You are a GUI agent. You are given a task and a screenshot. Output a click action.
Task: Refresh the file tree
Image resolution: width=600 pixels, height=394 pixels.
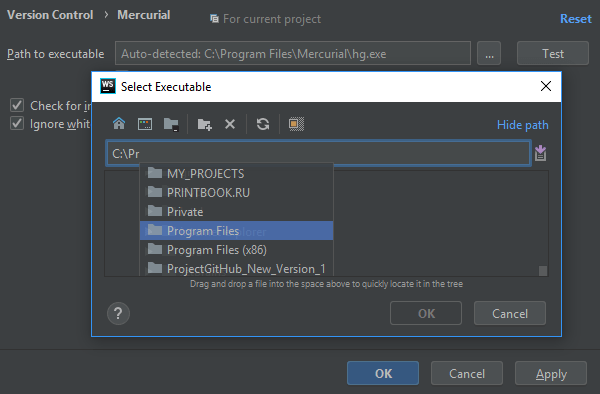(263, 124)
